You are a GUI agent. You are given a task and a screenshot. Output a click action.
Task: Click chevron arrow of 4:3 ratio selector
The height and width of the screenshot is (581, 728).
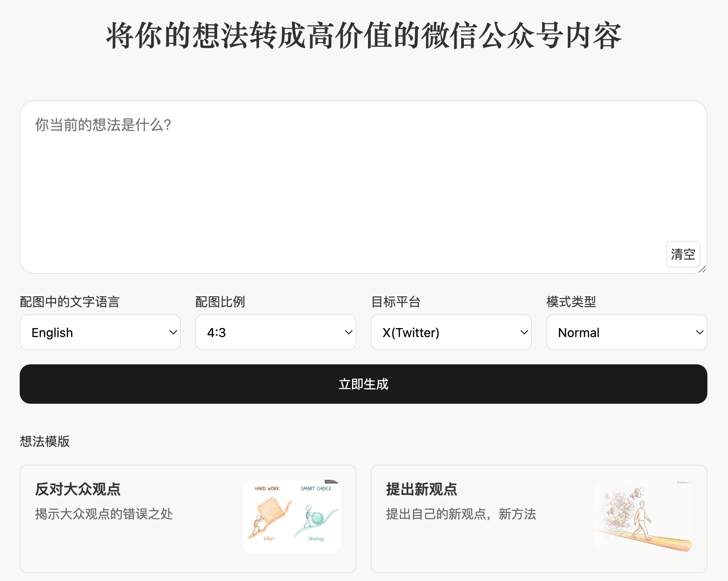pyautogui.click(x=348, y=333)
